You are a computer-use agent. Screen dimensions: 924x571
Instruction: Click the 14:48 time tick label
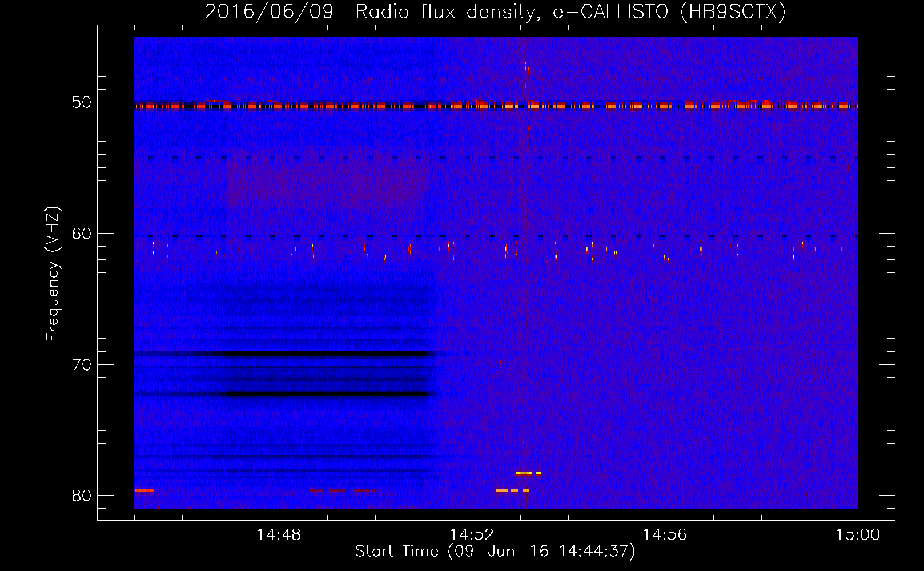(x=279, y=535)
